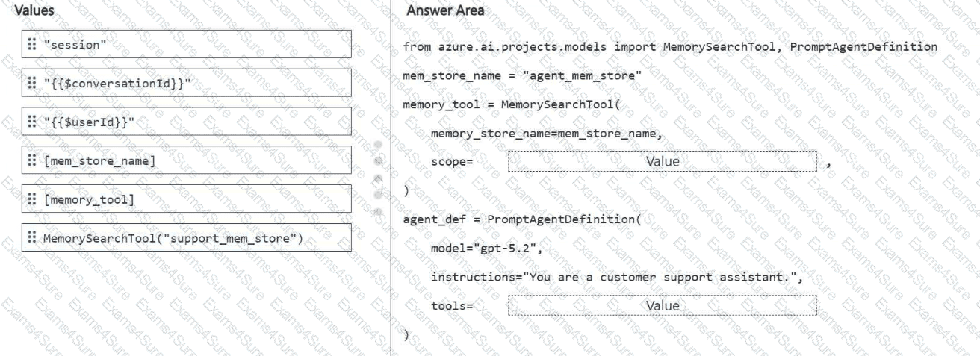Click the middle arrow on the panel divider
The image size is (980, 356).
[x=379, y=178]
